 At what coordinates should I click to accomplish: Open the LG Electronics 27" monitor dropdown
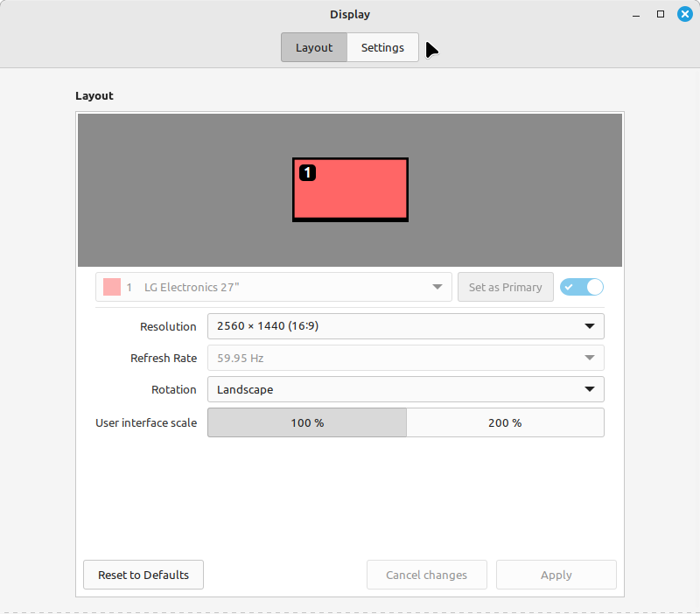(x=274, y=287)
